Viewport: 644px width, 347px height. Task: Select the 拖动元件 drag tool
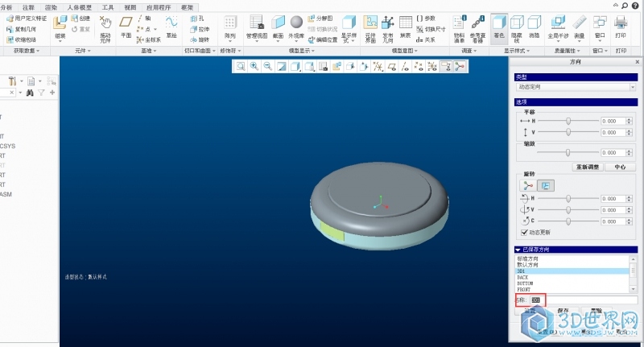(105, 29)
